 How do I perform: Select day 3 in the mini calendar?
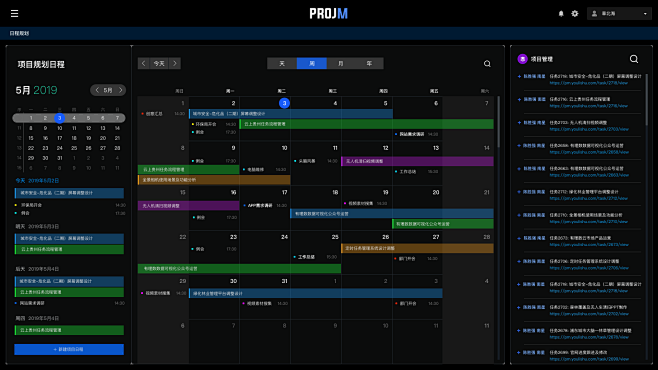[x=60, y=118]
